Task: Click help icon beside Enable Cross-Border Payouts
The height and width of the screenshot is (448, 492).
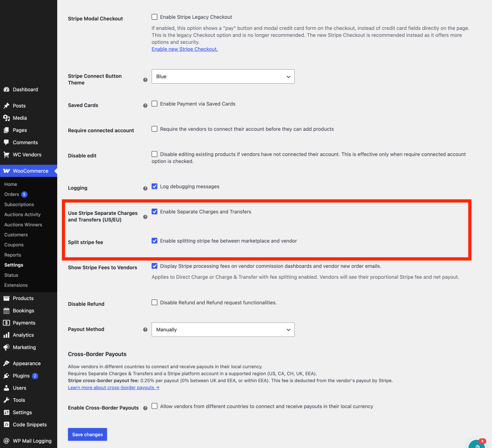Action: coord(145,408)
